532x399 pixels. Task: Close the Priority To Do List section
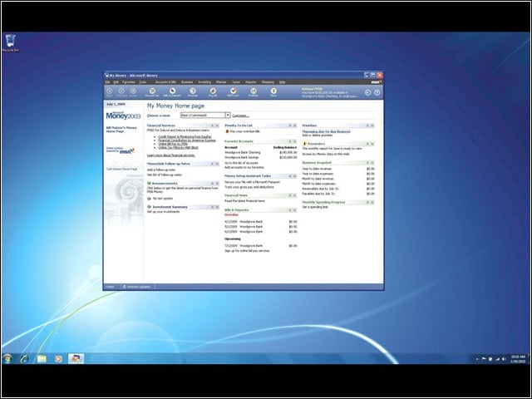point(295,126)
